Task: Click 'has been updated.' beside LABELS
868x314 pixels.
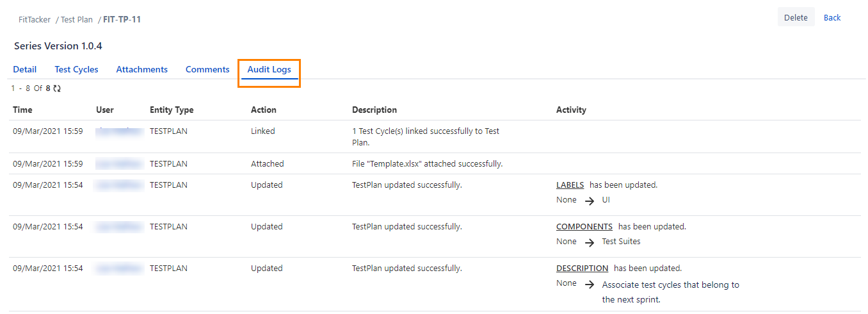Action: pos(623,185)
